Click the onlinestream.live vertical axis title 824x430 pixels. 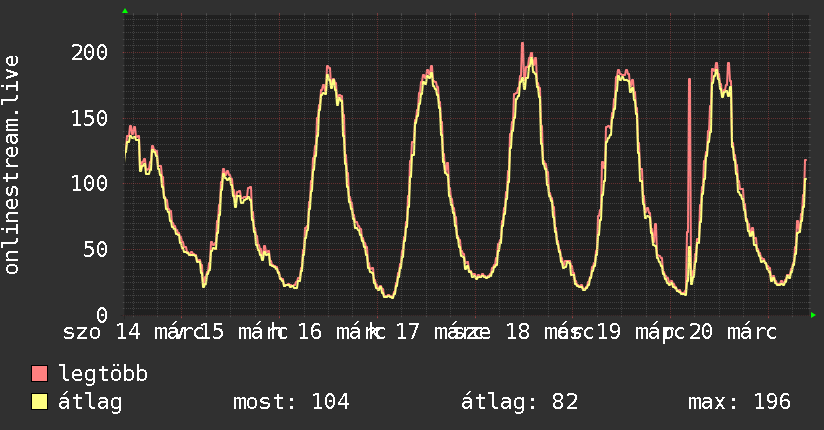coord(12,165)
